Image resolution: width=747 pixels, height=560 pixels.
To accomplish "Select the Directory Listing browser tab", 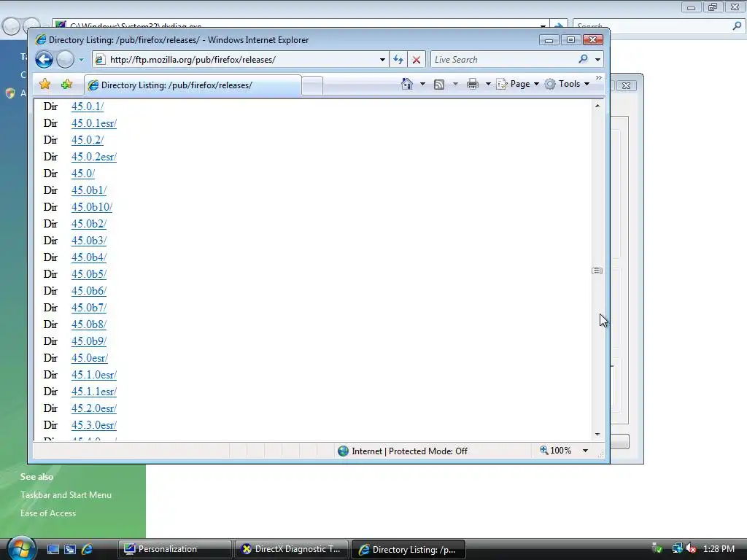I will 193,85.
